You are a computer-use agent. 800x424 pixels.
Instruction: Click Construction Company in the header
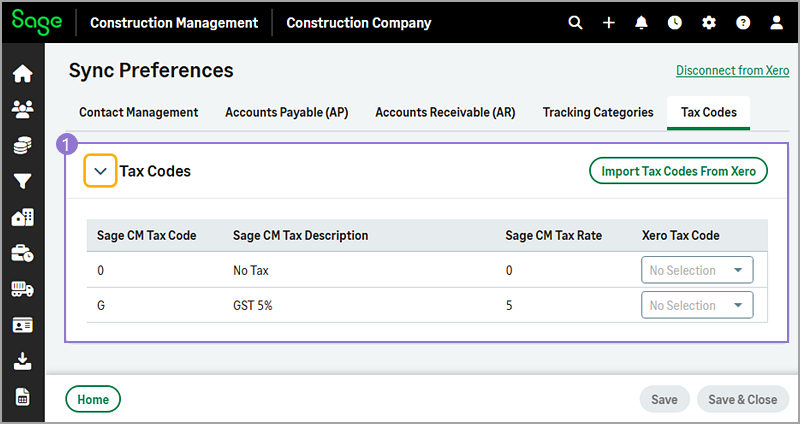click(359, 23)
